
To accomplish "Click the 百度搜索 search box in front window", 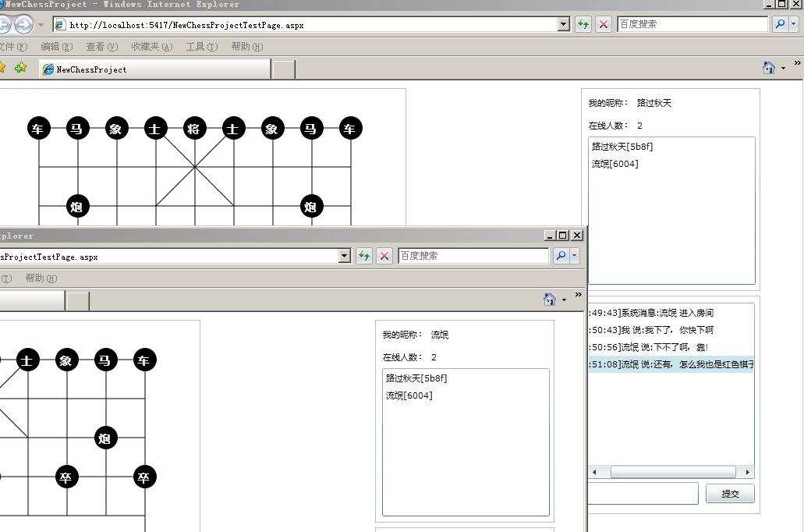I will (473, 256).
